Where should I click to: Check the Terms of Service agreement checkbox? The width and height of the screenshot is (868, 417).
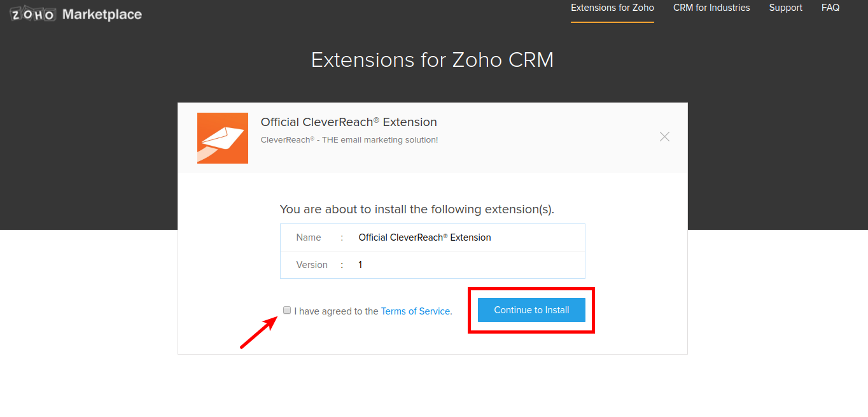click(x=287, y=310)
